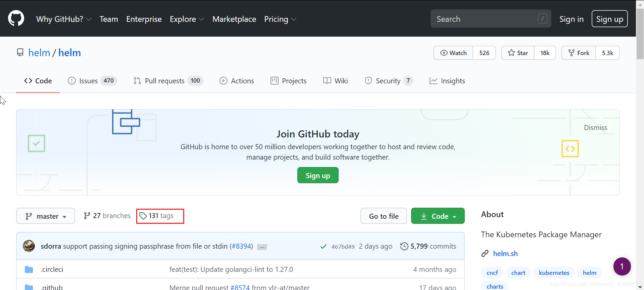Viewport: 644px width, 290px height.
Task: Open pull request #8394 link
Action: [x=241, y=246]
